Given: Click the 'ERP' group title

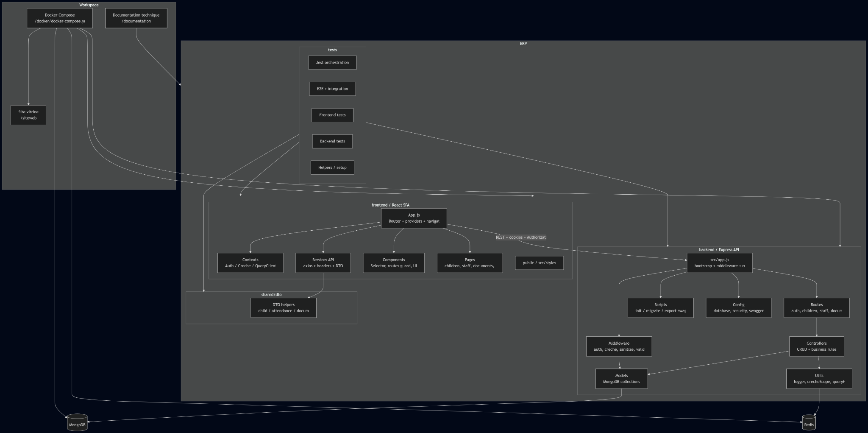Looking at the screenshot, I should (x=523, y=44).
